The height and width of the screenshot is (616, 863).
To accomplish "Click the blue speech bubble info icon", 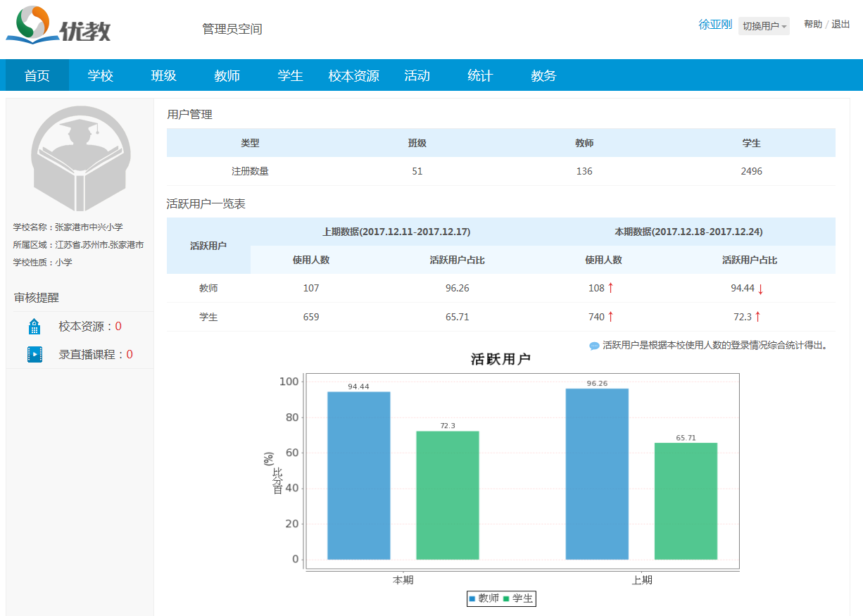I will 594,346.
